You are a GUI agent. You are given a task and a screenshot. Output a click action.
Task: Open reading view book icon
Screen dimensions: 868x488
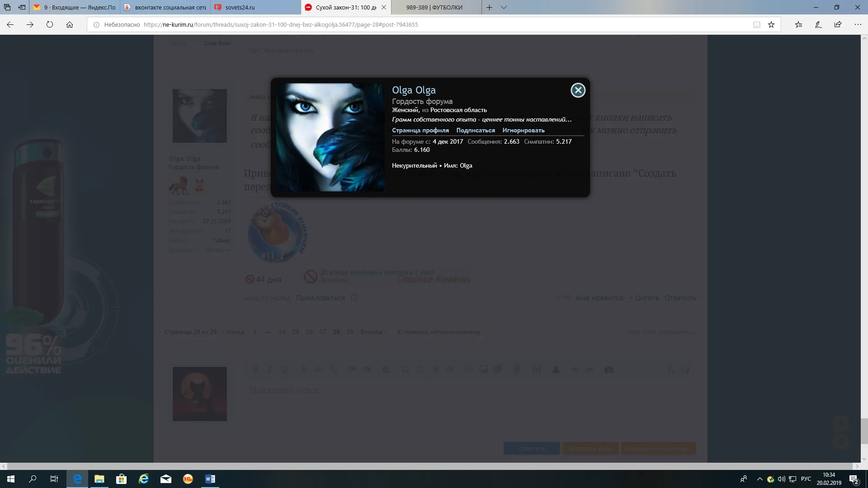tap(756, 25)
